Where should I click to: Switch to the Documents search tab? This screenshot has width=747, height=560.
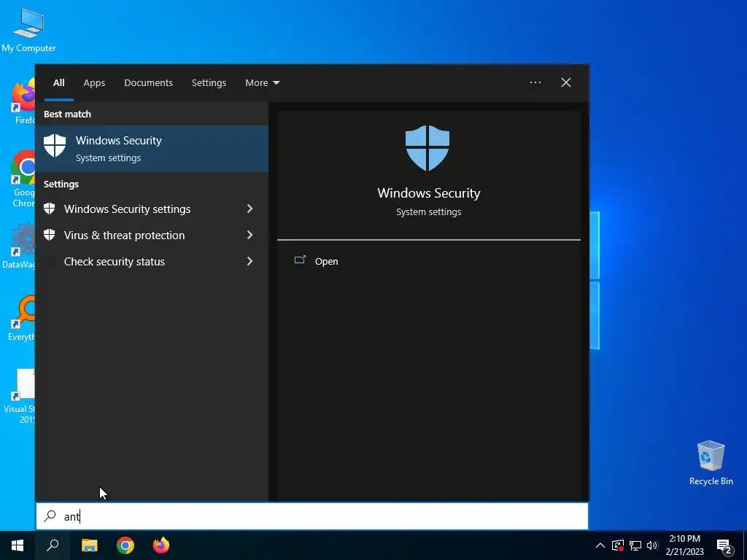click(149, 83)
